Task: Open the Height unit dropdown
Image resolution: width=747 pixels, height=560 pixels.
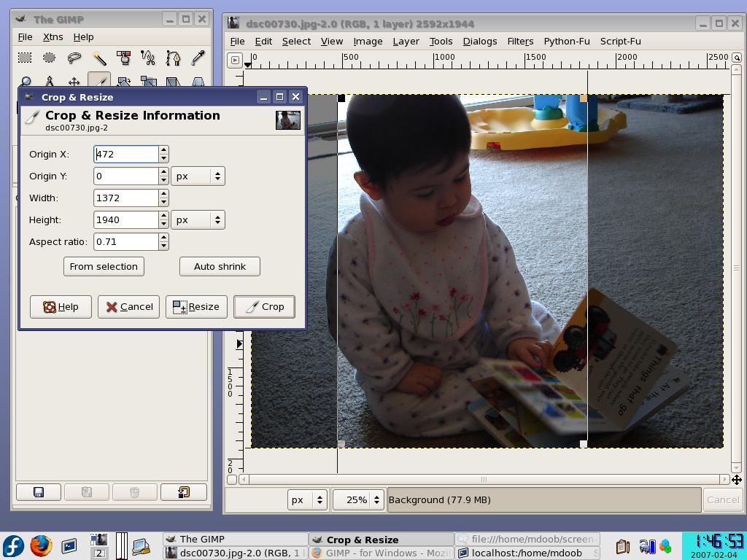Action: click(x=197, y=219)
